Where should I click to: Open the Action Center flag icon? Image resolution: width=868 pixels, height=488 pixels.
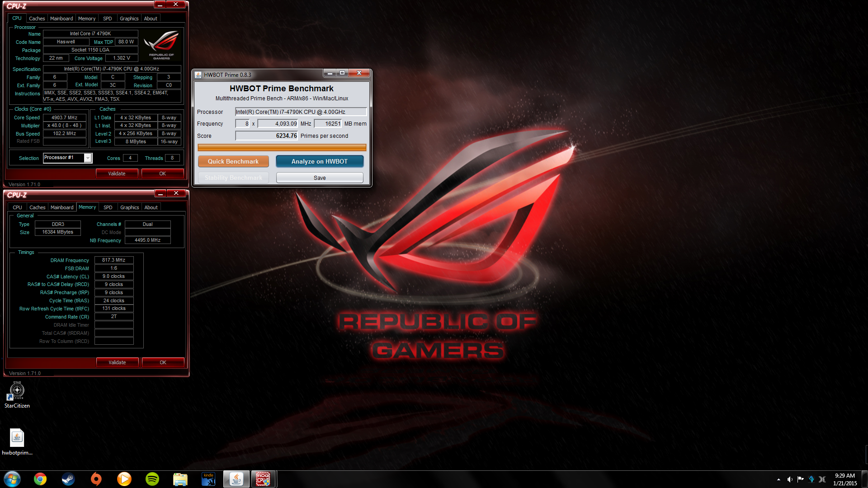[801, 479]
